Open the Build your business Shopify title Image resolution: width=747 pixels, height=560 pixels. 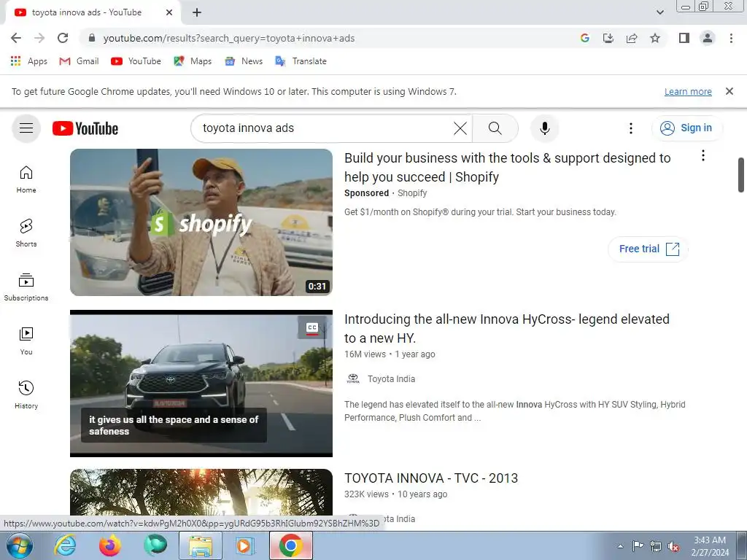508,167
